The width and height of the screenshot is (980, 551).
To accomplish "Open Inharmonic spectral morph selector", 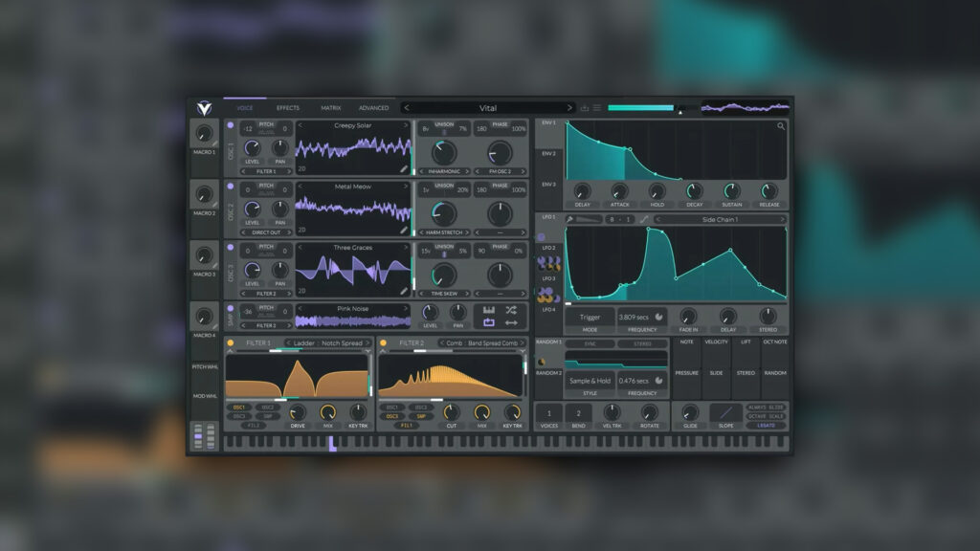I will click(x=444, y=171).
